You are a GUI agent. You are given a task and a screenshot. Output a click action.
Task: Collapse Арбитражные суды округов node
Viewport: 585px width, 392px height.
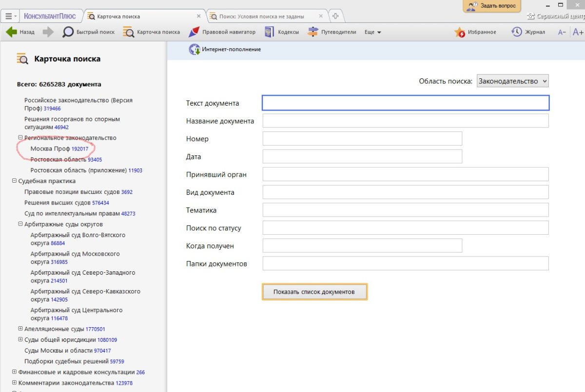[x=20, y=224]
